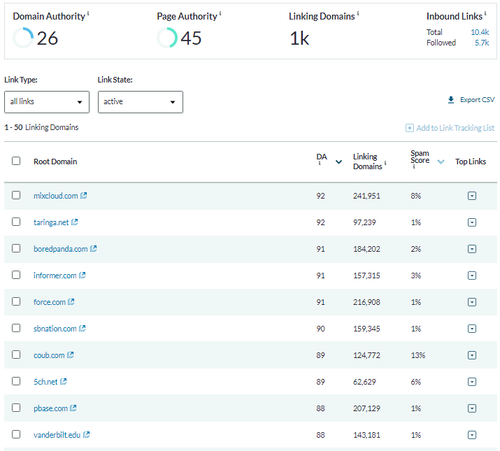
Task: Select the checkbox for sbnation.com
Action: [x=16, y=328]
